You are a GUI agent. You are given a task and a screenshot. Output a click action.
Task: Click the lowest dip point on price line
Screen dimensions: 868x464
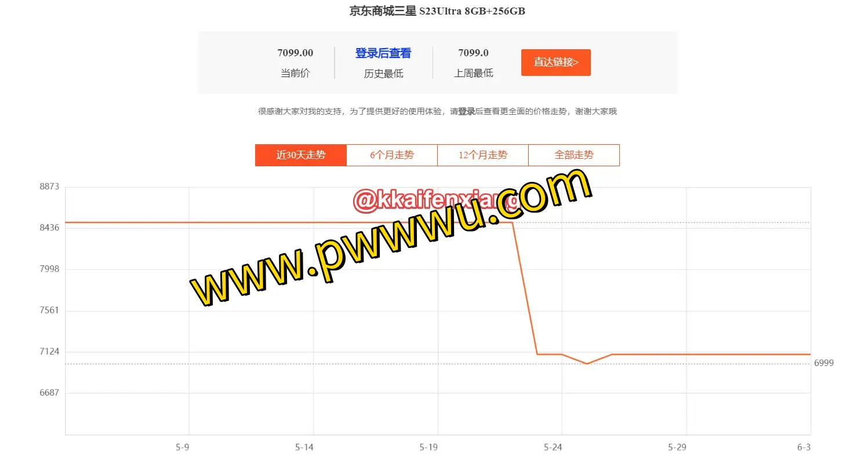pyautogui.click(x=587, y=364)
